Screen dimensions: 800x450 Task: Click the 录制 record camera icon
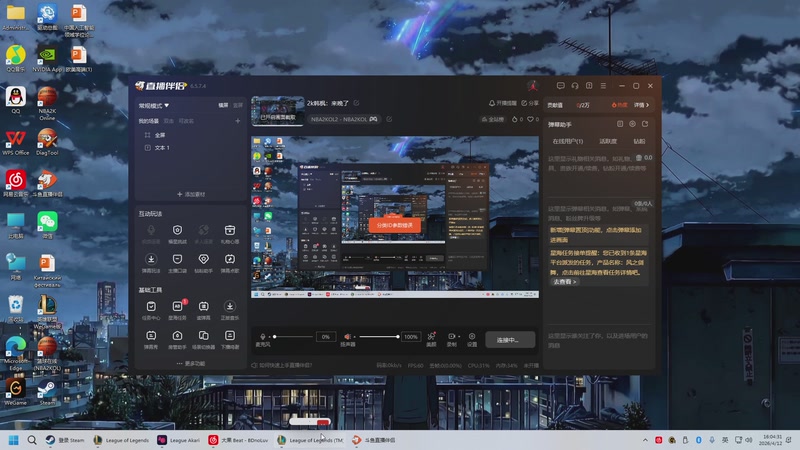pos(451,336)
